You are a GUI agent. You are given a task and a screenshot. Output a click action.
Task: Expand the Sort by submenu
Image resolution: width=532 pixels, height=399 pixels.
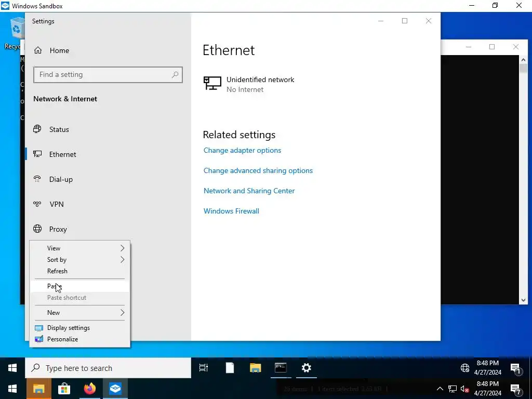click(79, 260)
